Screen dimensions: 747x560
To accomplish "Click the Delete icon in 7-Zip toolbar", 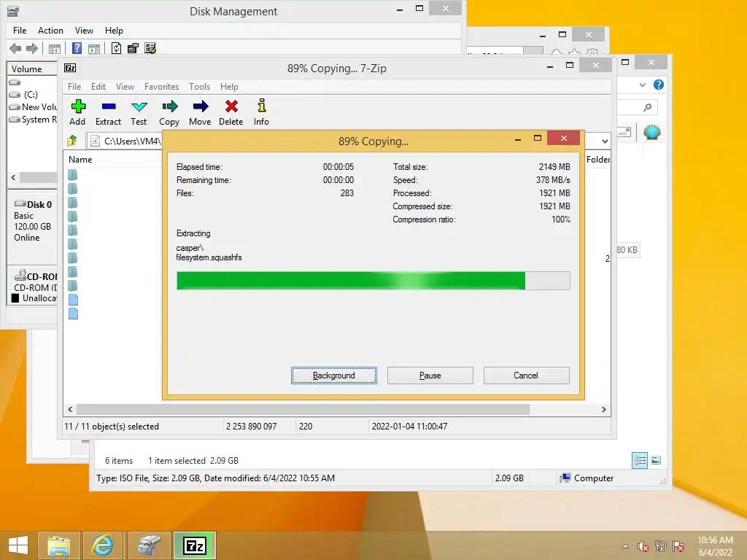I will point(231,112).
